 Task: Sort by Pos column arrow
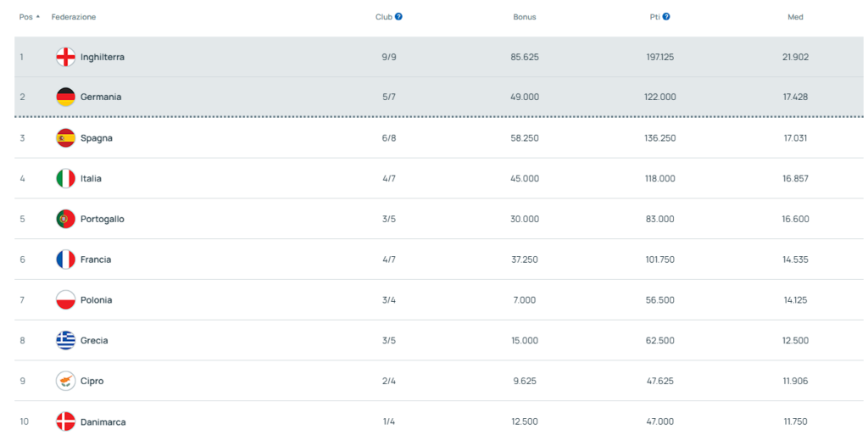(37, 17)
